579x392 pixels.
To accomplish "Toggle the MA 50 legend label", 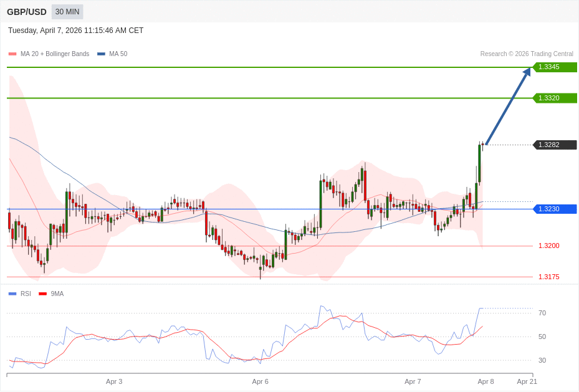I will (118, 54).
